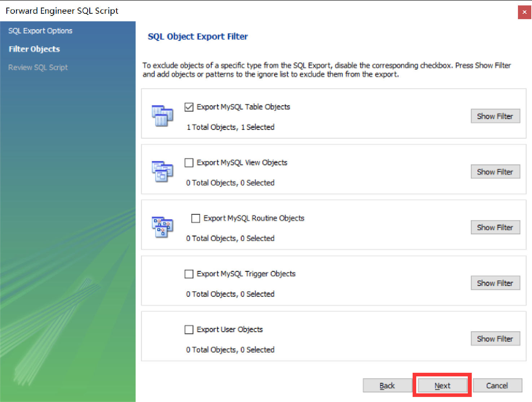Open the SQL Export Options step
This screenshot has width=532, height=402.
click(40, 31)
